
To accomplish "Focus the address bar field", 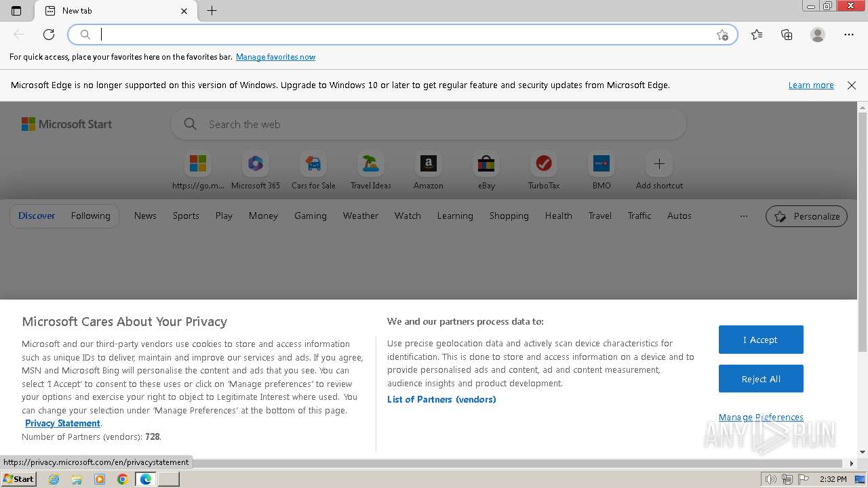I will click(x=402, y=35).
